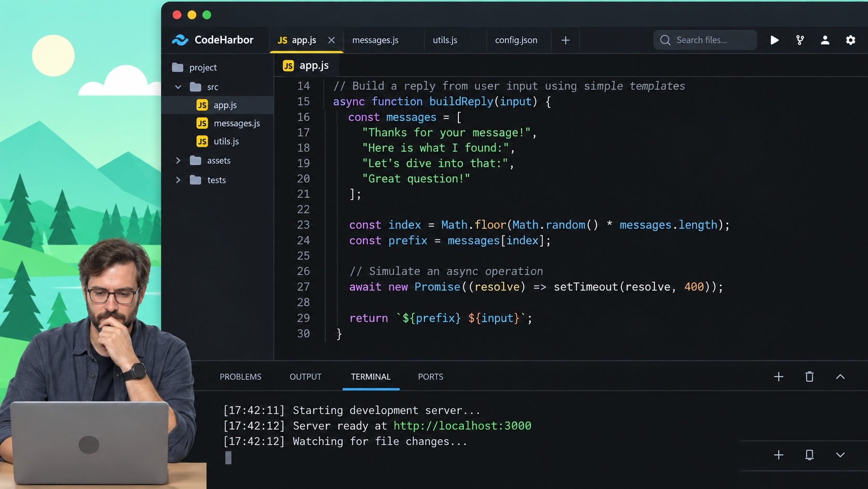Close the app.js editor tab
This screenshot has width=868, height=489.
tap(331, 40)
